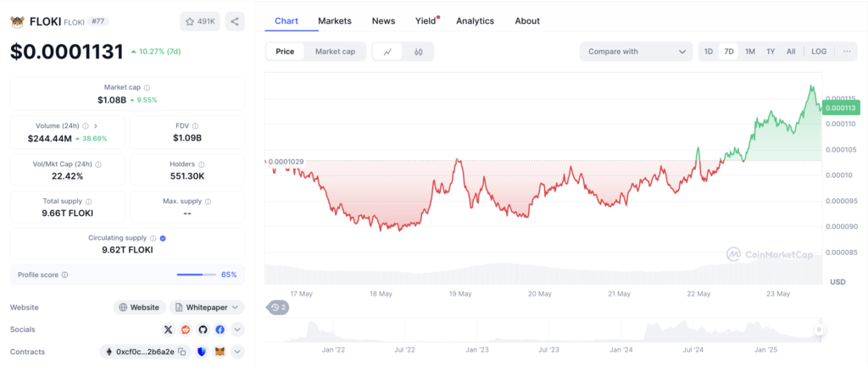Viewport: 868px width, 366px height.
Task: Click the Holders info icon
Action: (201, 164)
